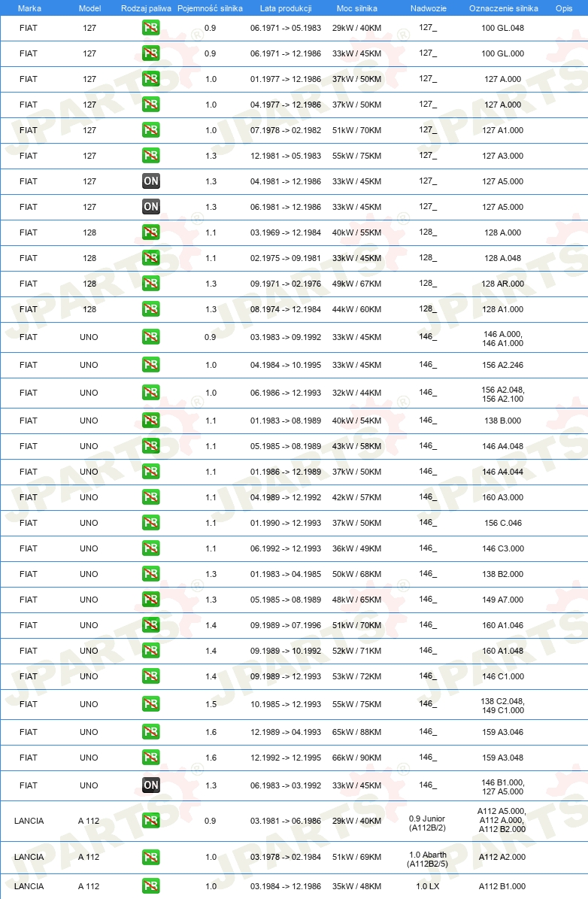The width and height of the screenshot is (588, 899).
Task: Click the 65kW / 88KM power value
Action: [356, 731]
